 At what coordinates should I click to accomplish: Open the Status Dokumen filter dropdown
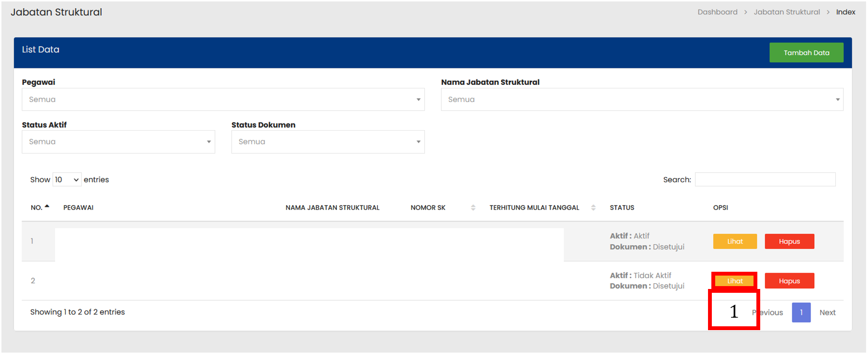[x=328, y=142]
